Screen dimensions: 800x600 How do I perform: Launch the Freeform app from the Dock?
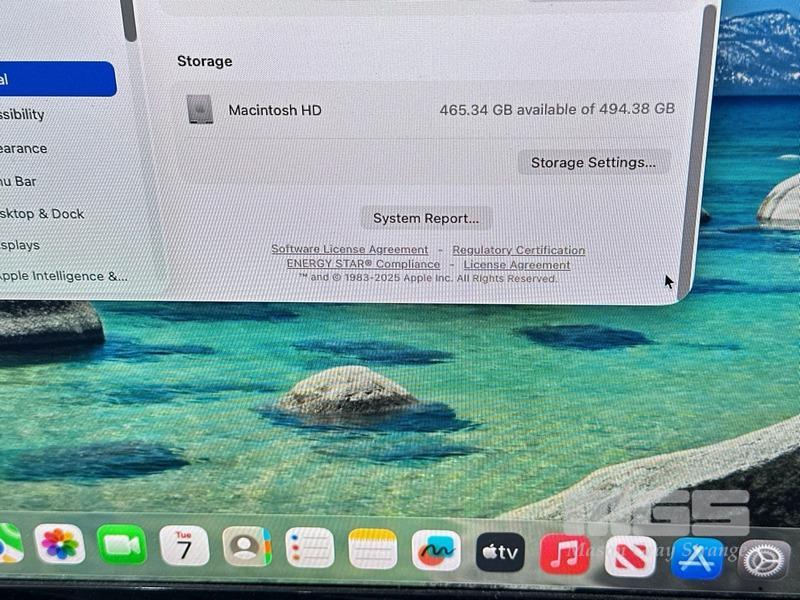[436, 550]
